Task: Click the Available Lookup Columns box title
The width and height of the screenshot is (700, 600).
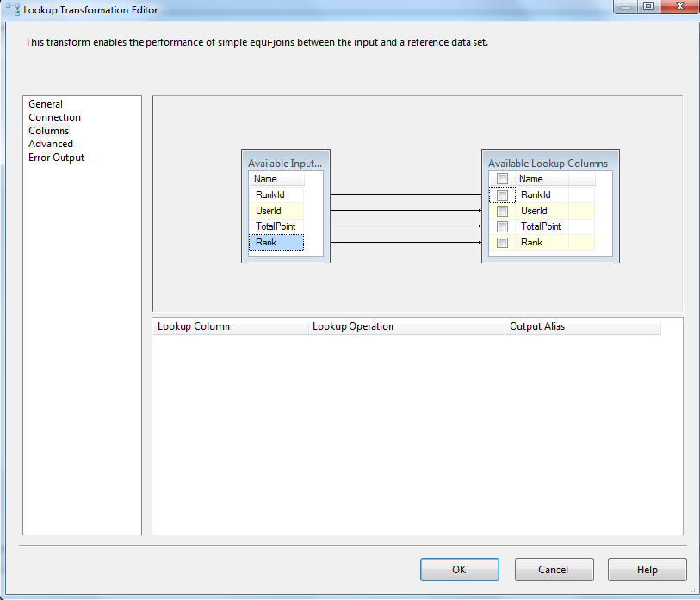Action: point(548,164)
